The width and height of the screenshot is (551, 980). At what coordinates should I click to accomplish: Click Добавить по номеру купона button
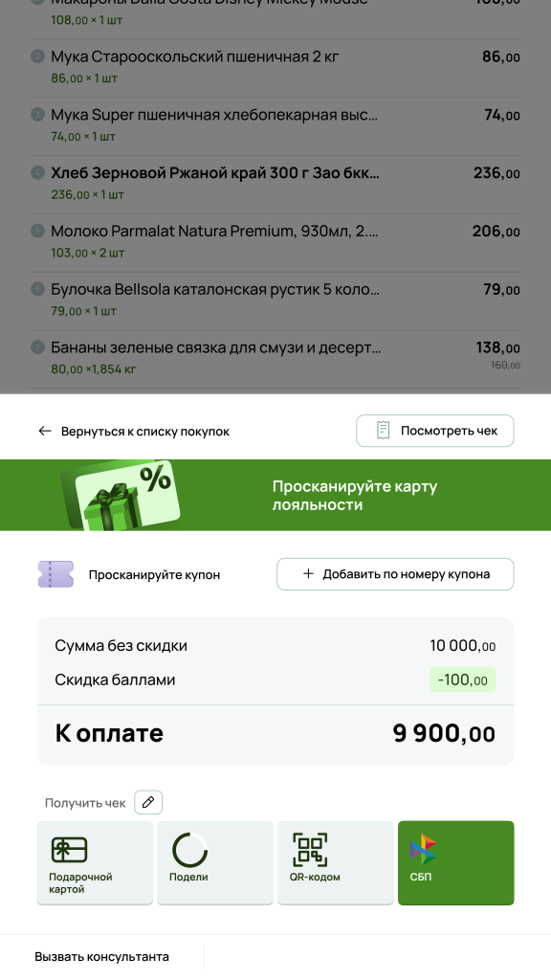coord(395,574)
